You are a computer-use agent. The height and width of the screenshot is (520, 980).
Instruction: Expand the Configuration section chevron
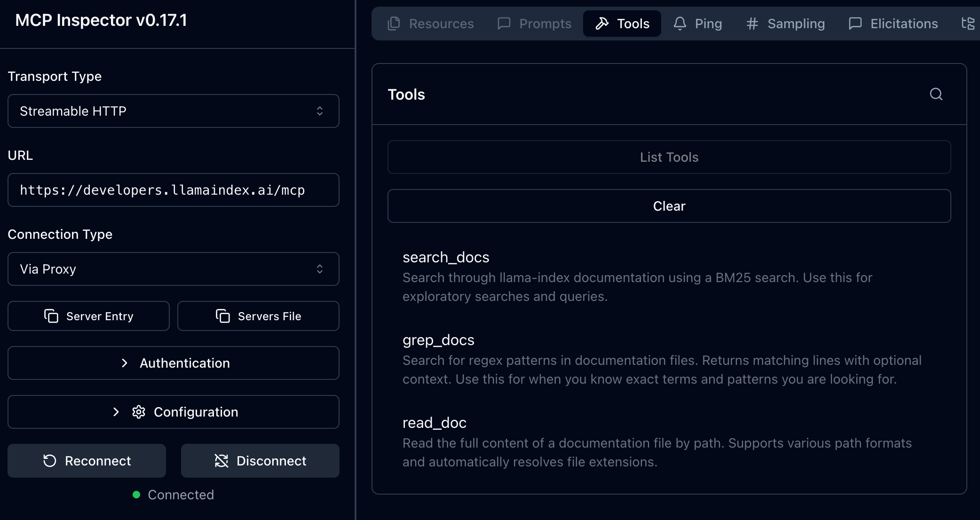[x=116, y=412]
